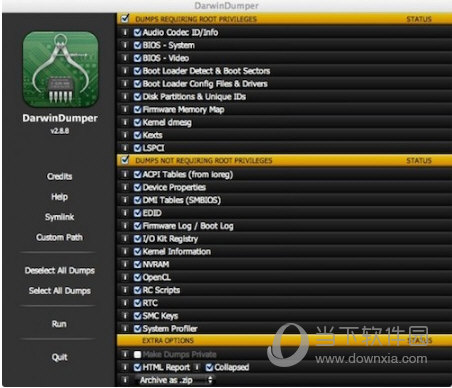Click the info icon beside Audio Codec ID/Info
452x388 pixels.
point(125,32)
